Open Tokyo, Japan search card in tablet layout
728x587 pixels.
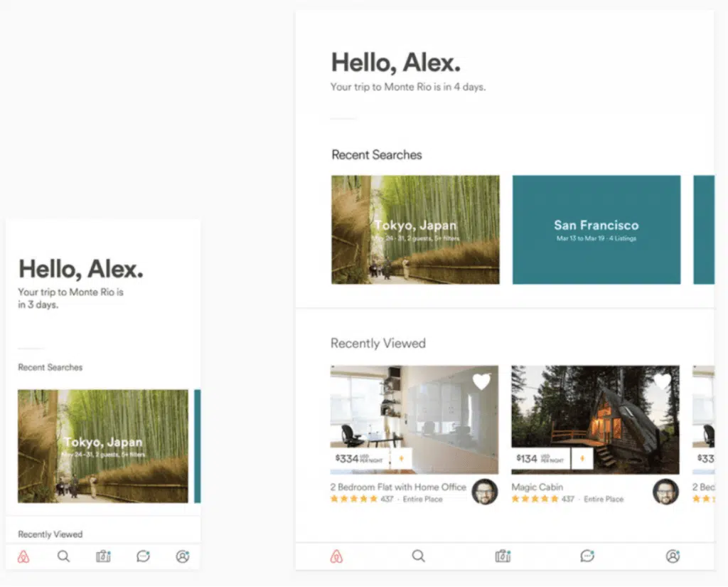(x=415, y=230)
